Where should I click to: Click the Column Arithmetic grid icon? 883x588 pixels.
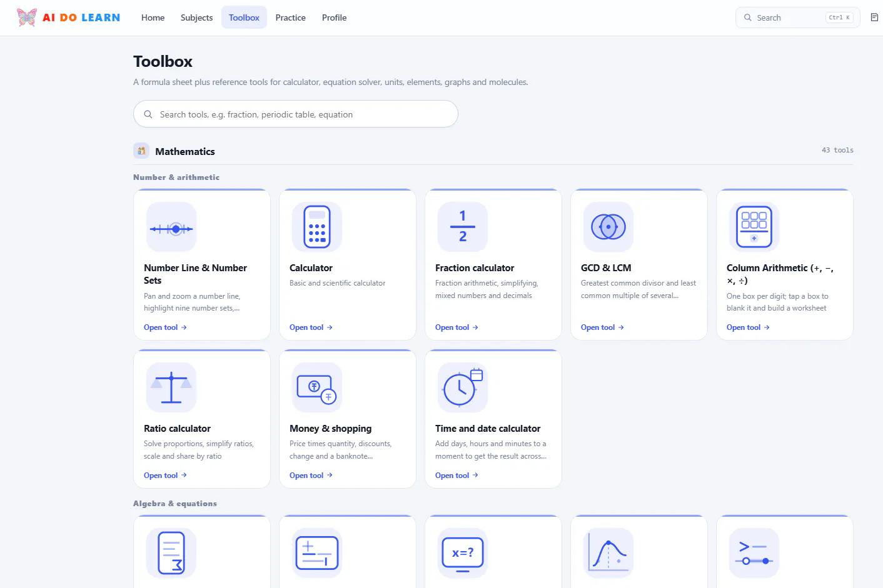coord(754,227)
